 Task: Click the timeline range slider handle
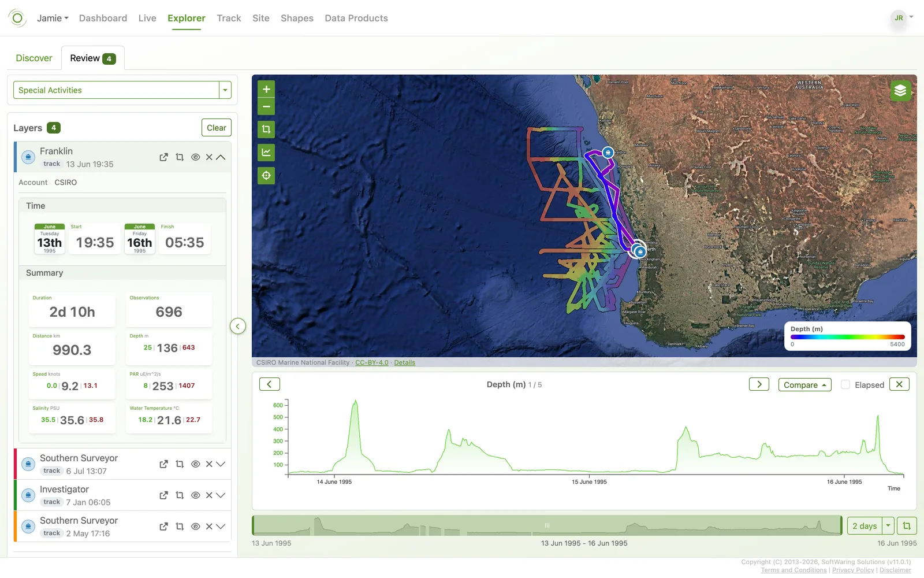pos(547,525)
